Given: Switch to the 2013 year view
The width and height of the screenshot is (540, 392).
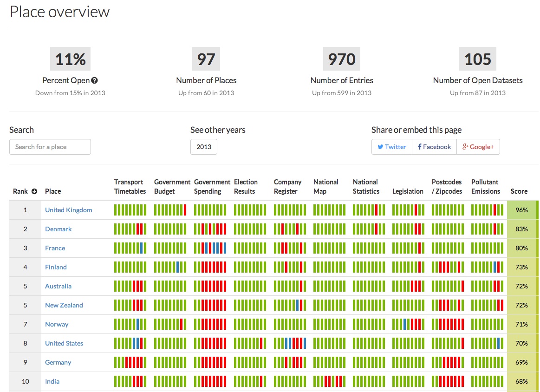Looking at the screenshot, I should pyautogui.click(x=203, y=147).
